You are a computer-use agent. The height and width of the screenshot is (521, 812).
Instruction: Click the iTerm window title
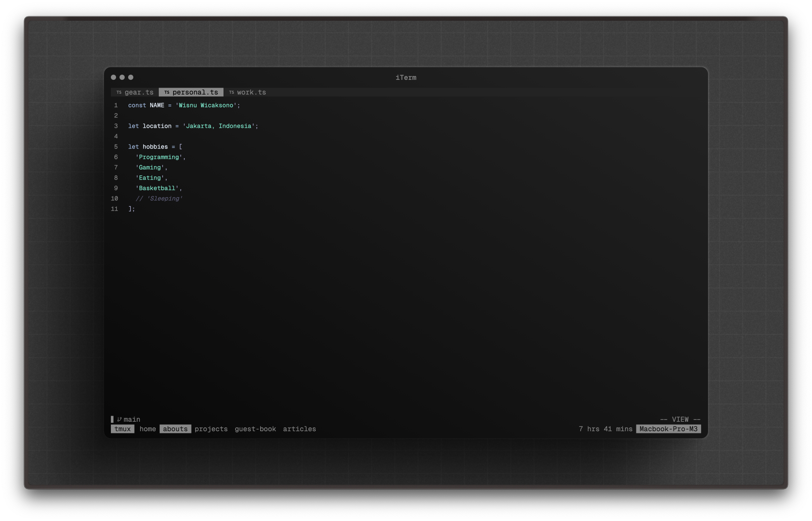coord(406,78)
